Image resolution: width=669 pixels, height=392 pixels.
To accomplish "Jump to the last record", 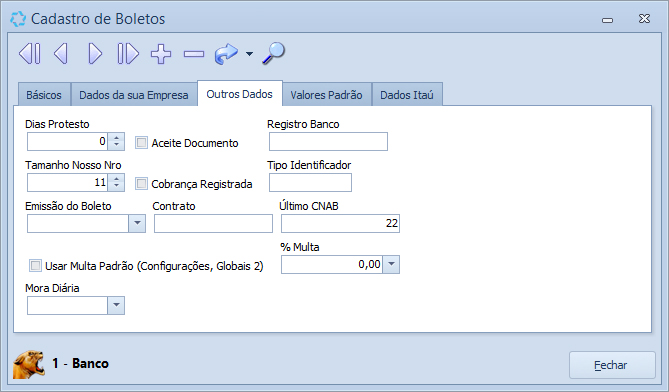I will coord(128,54).
